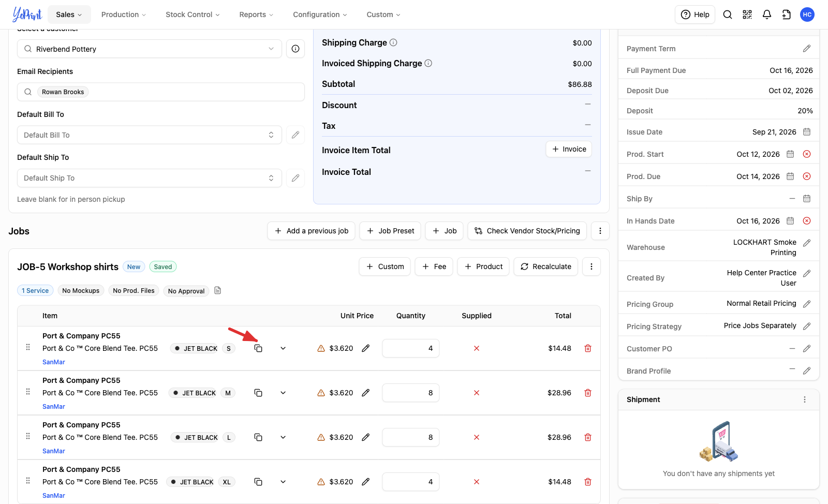
Task: Toggle supplied status for JET BLACK XL row
Action: 477,482
